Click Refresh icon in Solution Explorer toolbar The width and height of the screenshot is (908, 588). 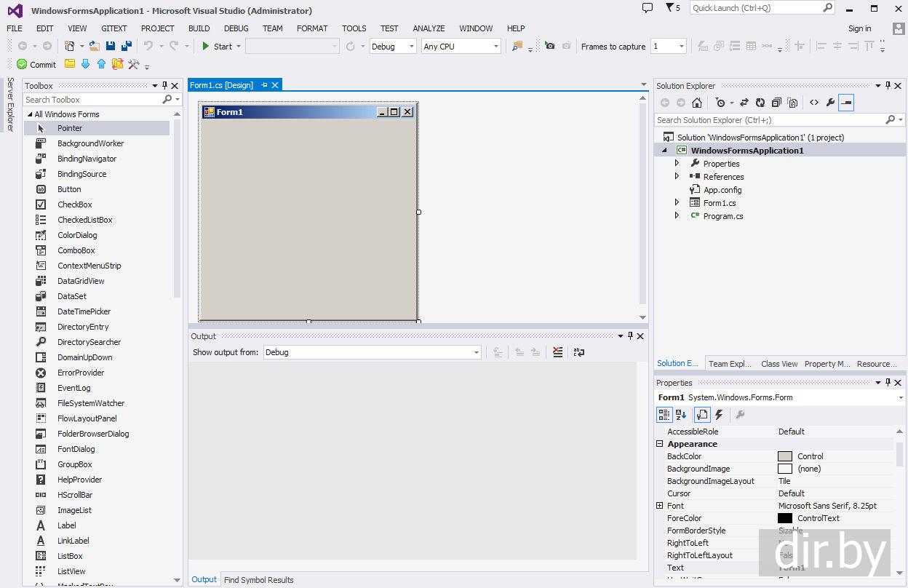760,103
